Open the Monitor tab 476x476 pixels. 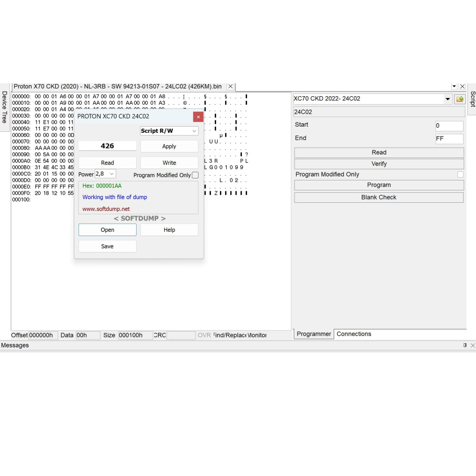(257, 335)
